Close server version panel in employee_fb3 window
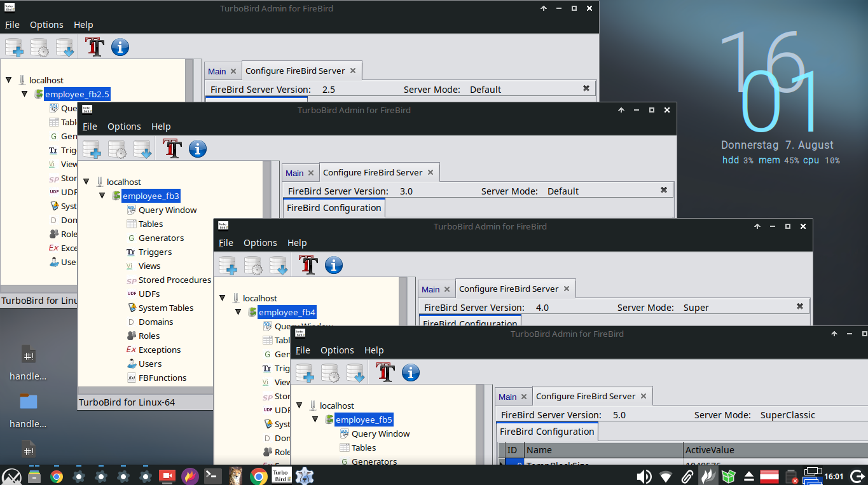This screenshot has height=485, width=868. [x=664, y=190]
